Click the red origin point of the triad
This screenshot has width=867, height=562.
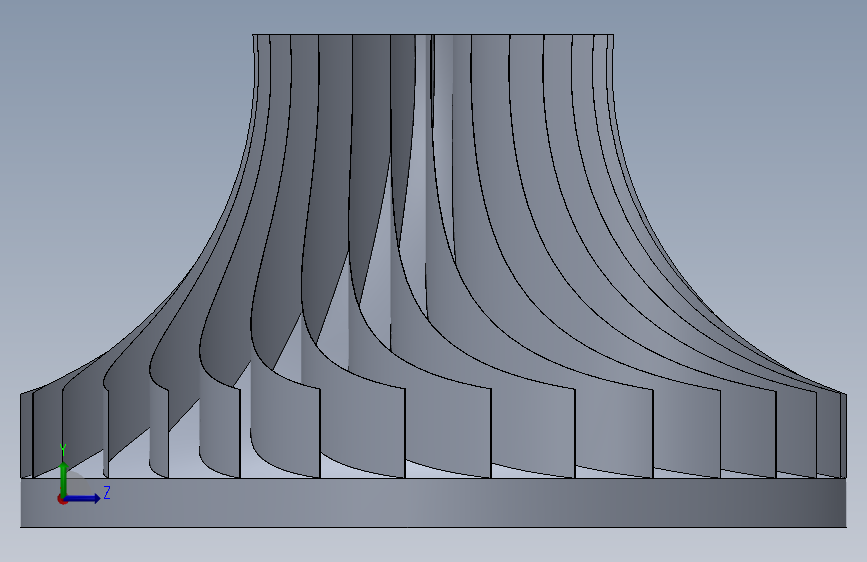pos(62,499)
